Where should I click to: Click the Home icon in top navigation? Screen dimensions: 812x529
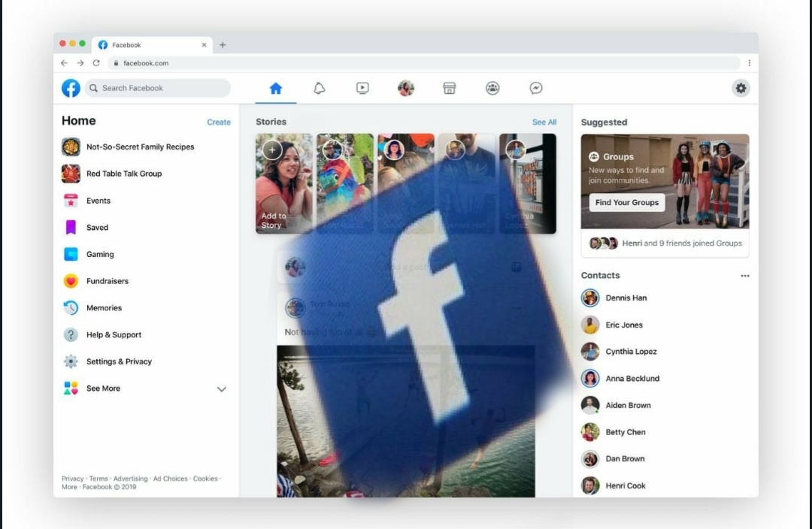275,89
